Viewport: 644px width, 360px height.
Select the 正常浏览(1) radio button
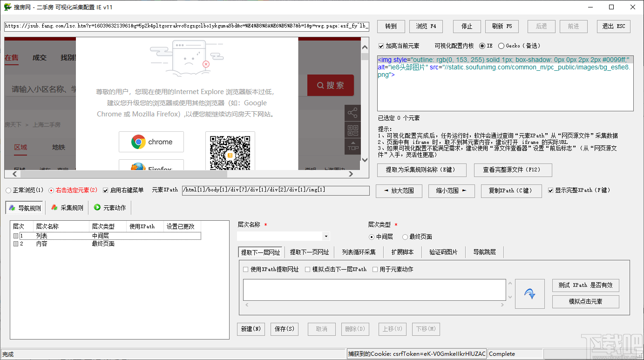click(x=8, y=190)
